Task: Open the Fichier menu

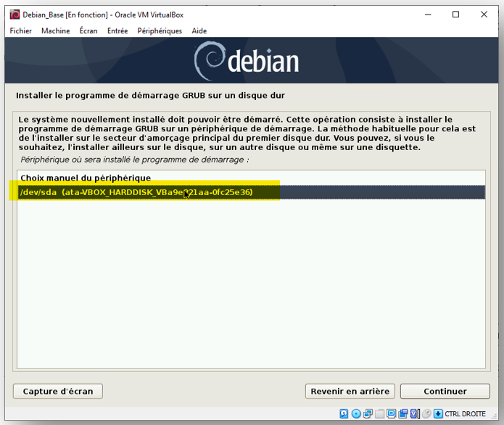Action: pyautogui.click(x=20, y=31)
